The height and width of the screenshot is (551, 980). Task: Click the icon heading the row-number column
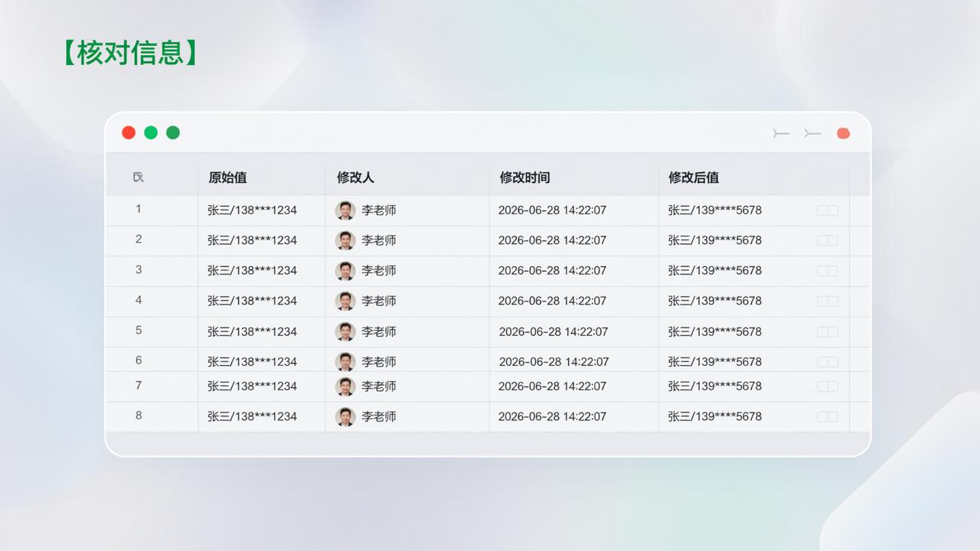click(x=139, y=178)
